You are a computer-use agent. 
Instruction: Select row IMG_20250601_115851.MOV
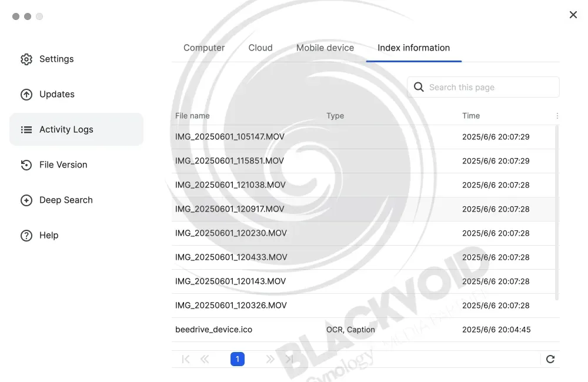pos(366,161)
